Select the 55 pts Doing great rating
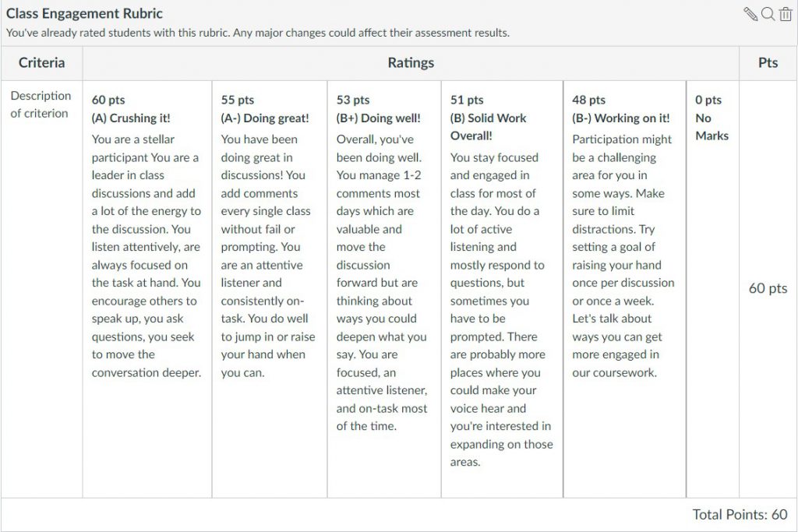Image resolution: width=798 pixels, height=532 pixels. pos(269,289)
